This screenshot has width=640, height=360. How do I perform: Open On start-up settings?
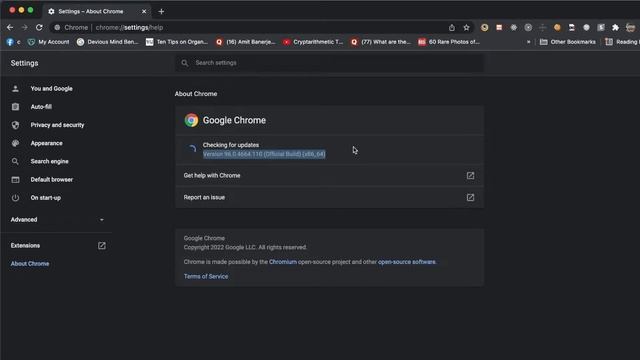(x=46, y=198)
